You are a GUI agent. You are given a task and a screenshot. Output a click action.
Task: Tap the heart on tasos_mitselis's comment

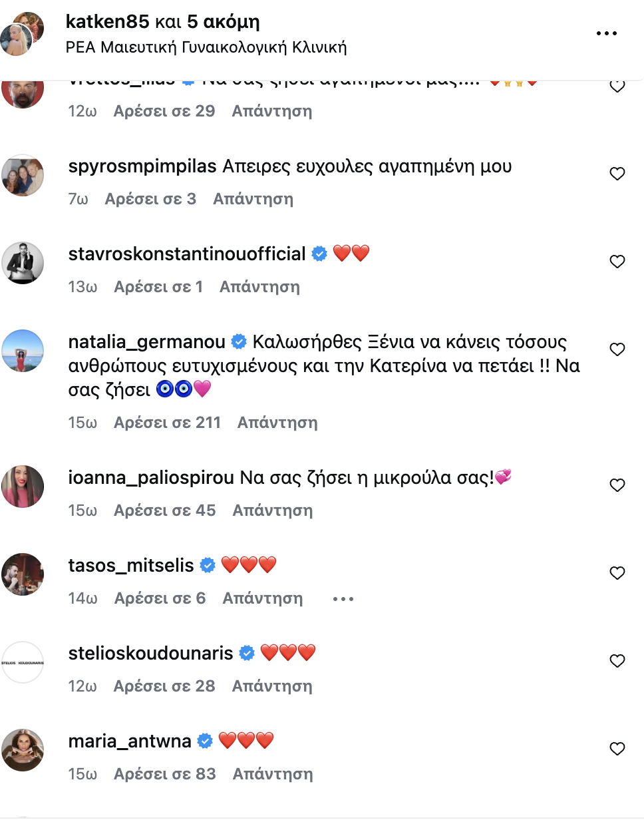(x=617, y=574)
